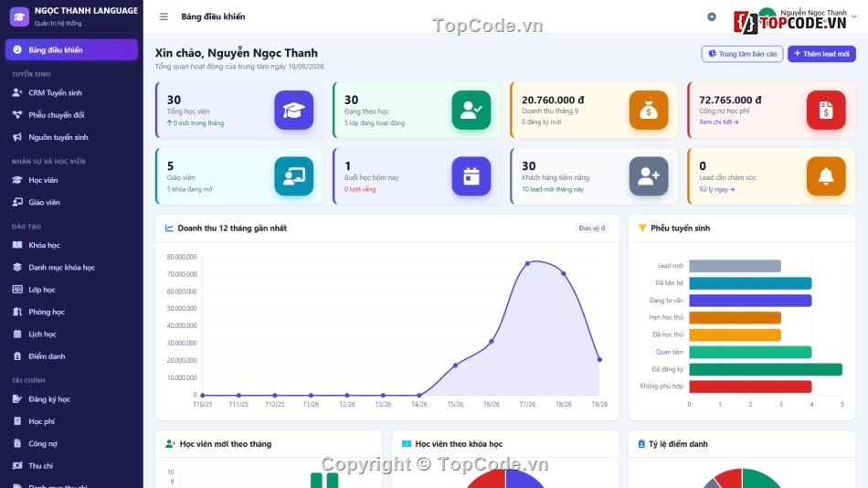Click the calendar icon on Buổi học hôm nay card
This screenshot has width=868, height=488.
[x=471, y=176]
